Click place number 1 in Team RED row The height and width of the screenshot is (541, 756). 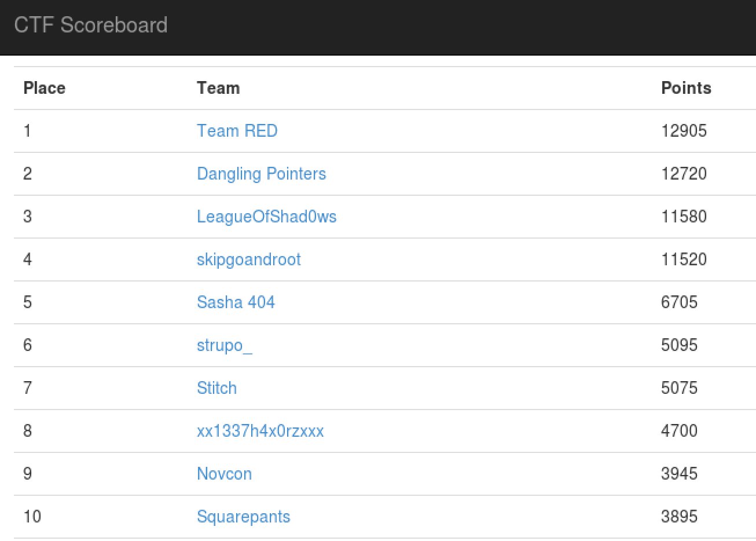click(x=27, y=130)
